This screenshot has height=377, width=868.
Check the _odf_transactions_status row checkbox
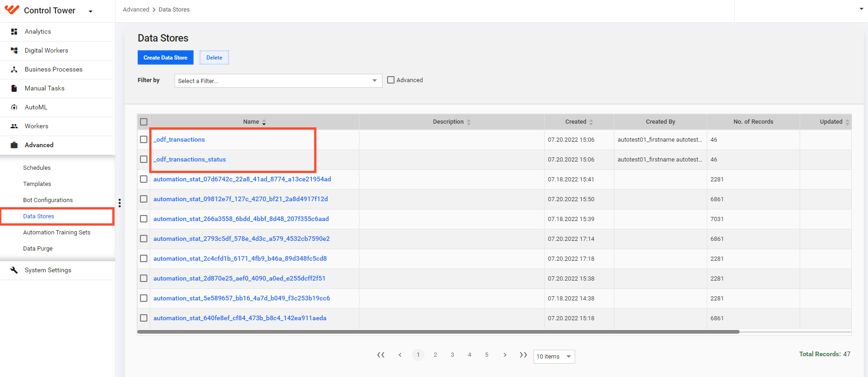(x=144, y=159)
